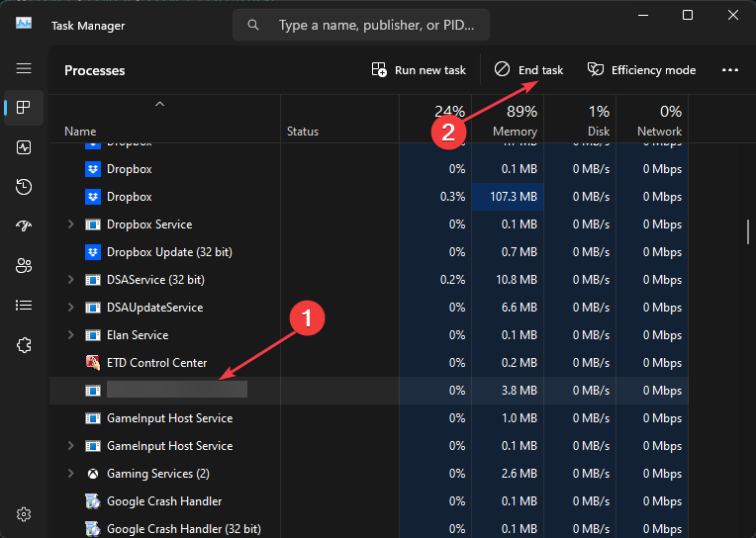Open the hamburger navigation menu

click(x=24, y=68)
